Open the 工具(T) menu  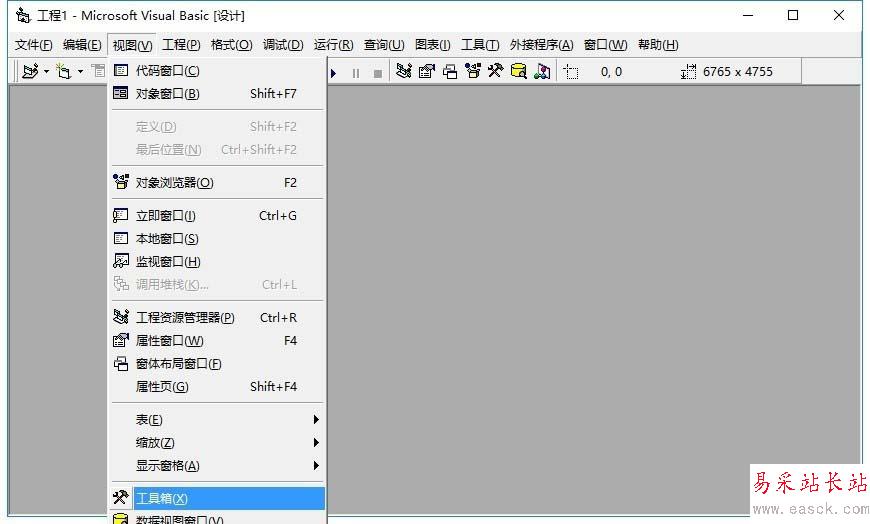(x=480, y=45)
